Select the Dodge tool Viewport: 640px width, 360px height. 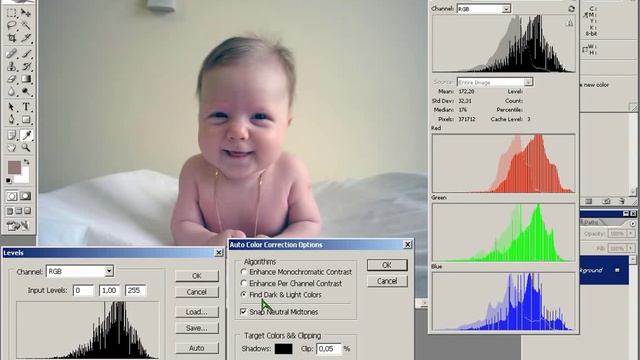click(26, 91)
